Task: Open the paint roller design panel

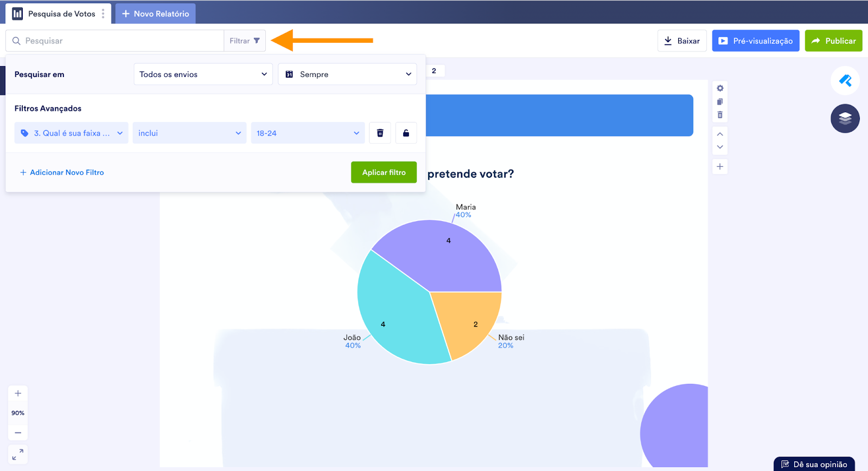Action: pos(845,81)
